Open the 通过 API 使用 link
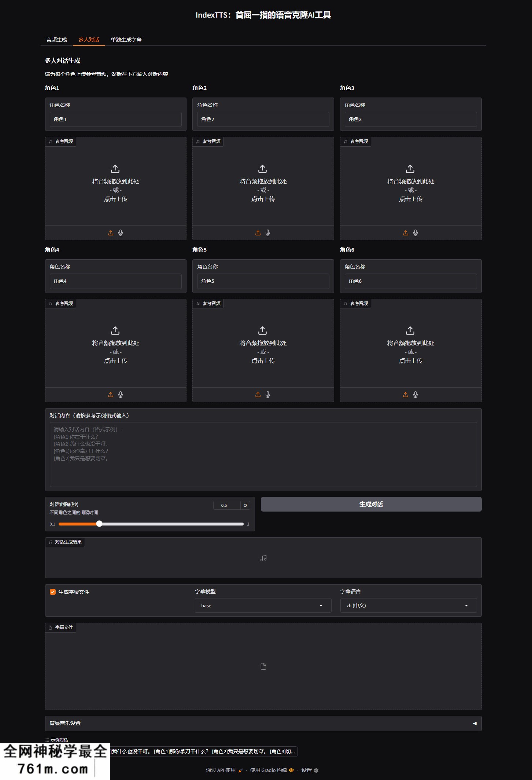The width and height of the screenshot is (532, 780). tap(224, 770)
